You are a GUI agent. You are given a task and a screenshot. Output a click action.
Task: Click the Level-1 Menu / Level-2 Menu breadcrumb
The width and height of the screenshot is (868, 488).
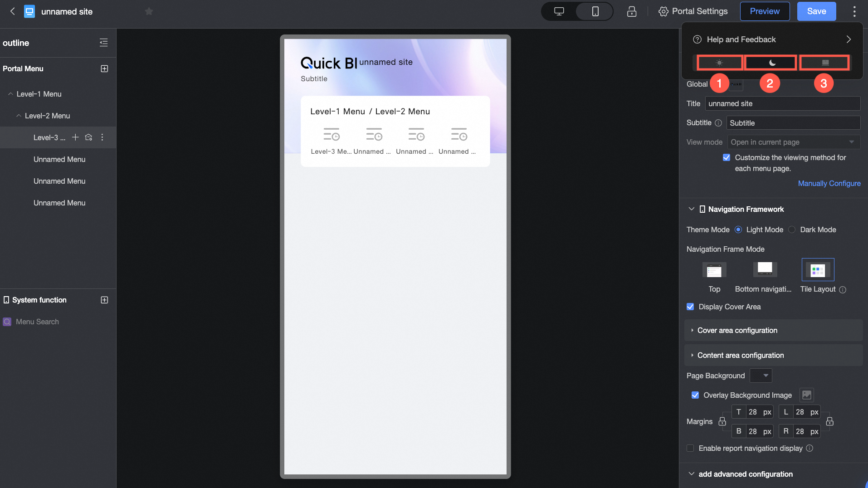click(x=370, y=112)
